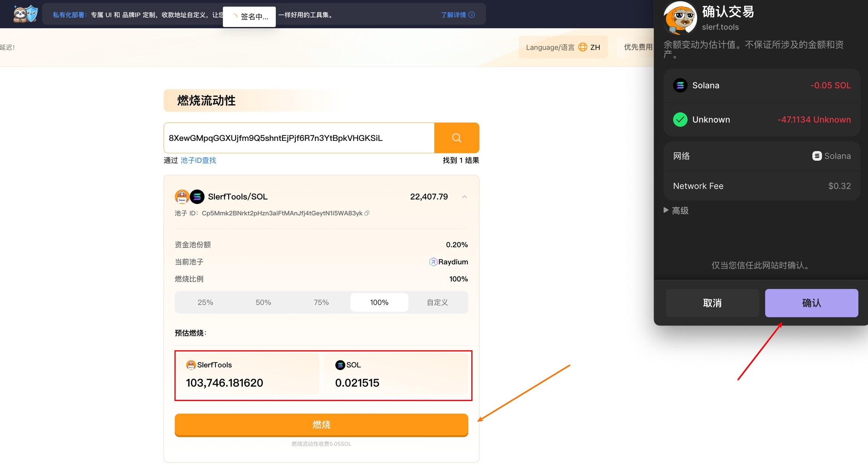Select the 25% burn ratio option
Image resolution: width=868 pixels, height=465 pixels.
click(x=205, y=302)
